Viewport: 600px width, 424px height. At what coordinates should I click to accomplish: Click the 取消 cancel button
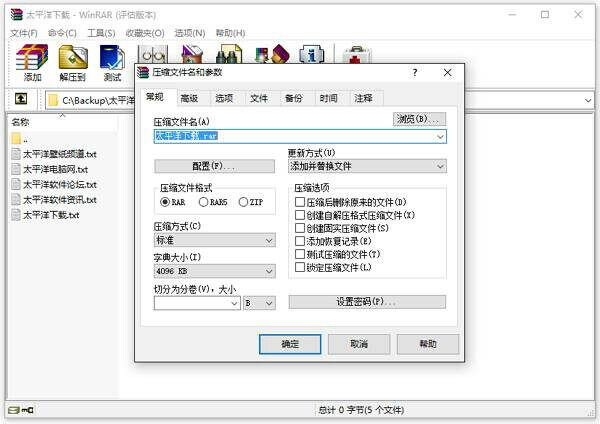click(x=359, y=344)
